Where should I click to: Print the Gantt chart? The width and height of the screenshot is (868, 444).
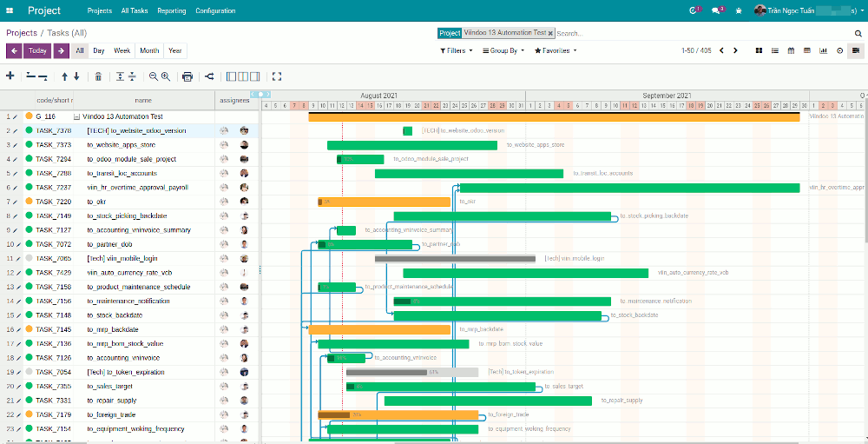pos(187,76)
